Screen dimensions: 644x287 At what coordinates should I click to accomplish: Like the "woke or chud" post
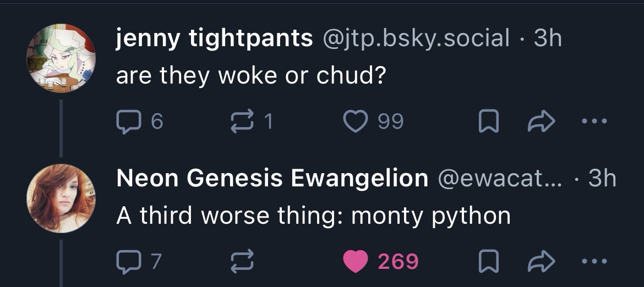[355, 122]
